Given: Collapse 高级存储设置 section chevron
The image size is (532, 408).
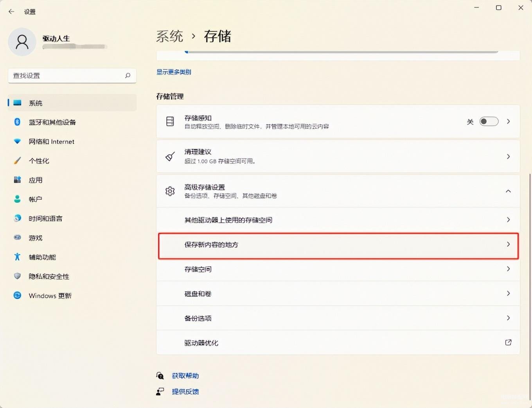Looking at the screenshot, I should tap(508, 191).
